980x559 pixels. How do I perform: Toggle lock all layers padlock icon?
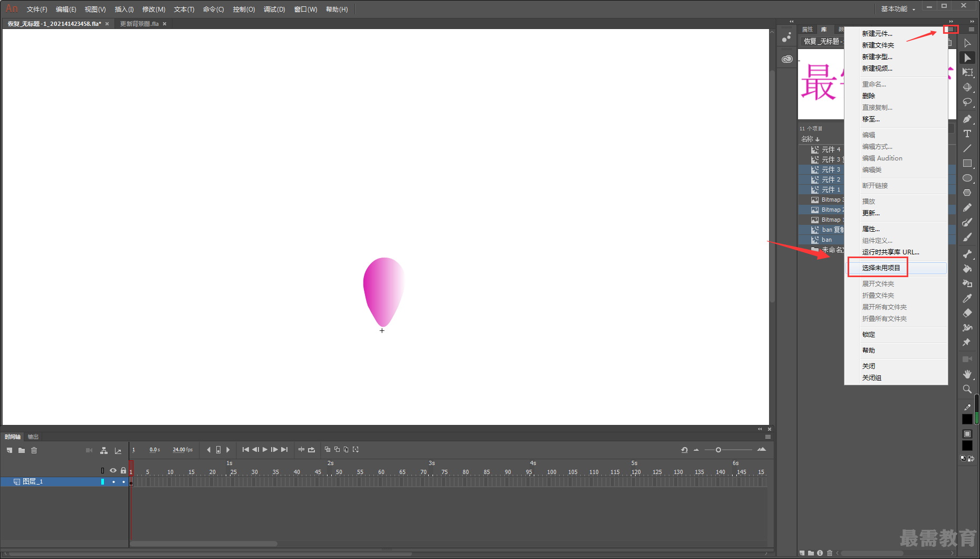(x=123, y=470)
